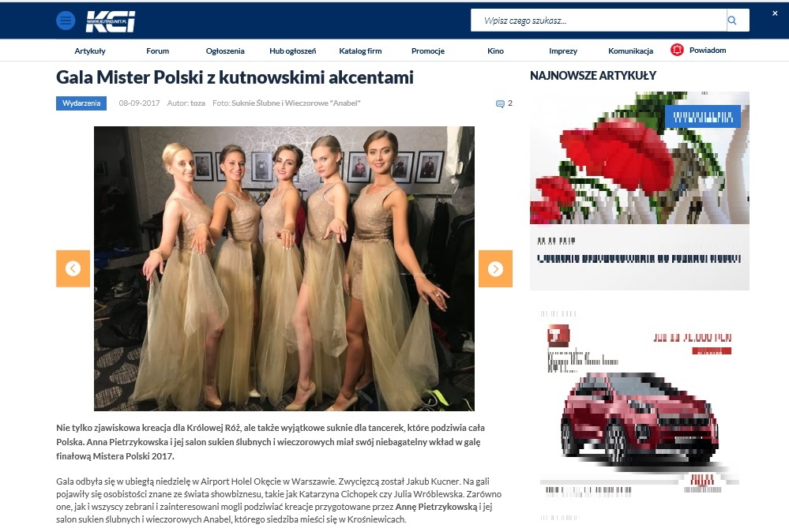Screen dimensions: 789x532
Task: Open the comments bubble icon
Action: tap(500, 103)
